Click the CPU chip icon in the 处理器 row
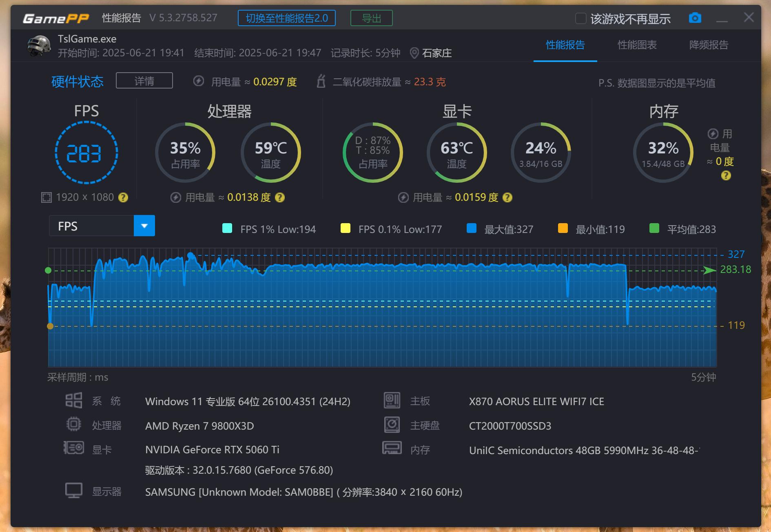The height and width of the screenshot is (532, 771). pyautogui.click(x=74, y=424)
